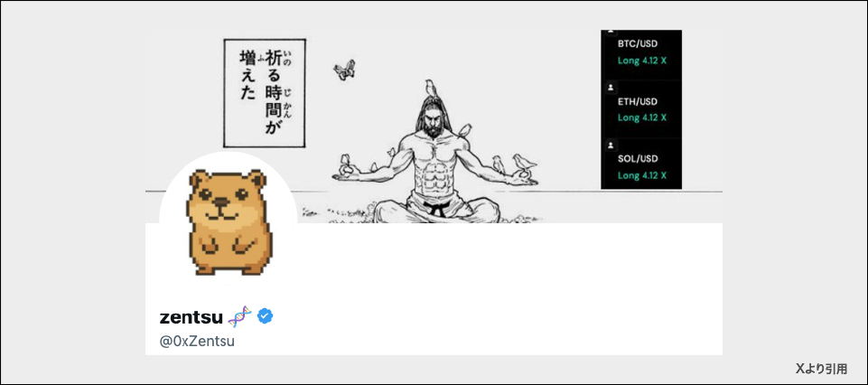
Task: Click the bird on the man's head
Action: [x=431, y=88]
